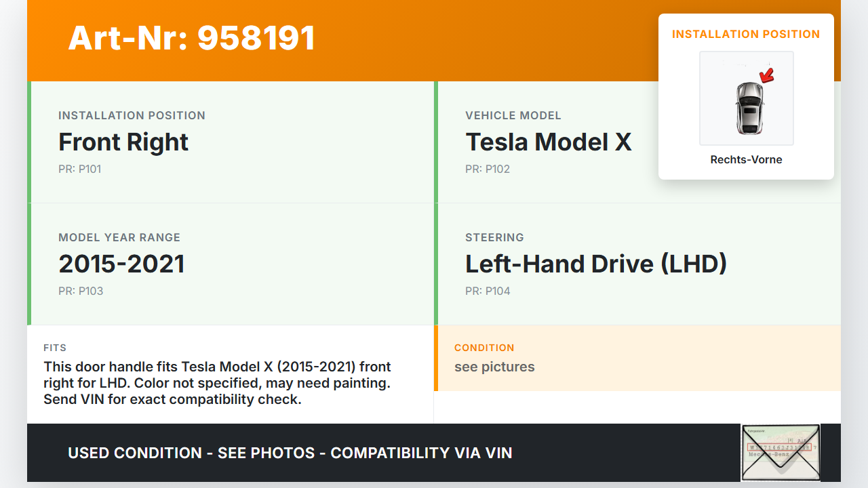The height and width of the screenshot is (488, 868).
Task: Click the STEERING field label
Action: point(494,238)
